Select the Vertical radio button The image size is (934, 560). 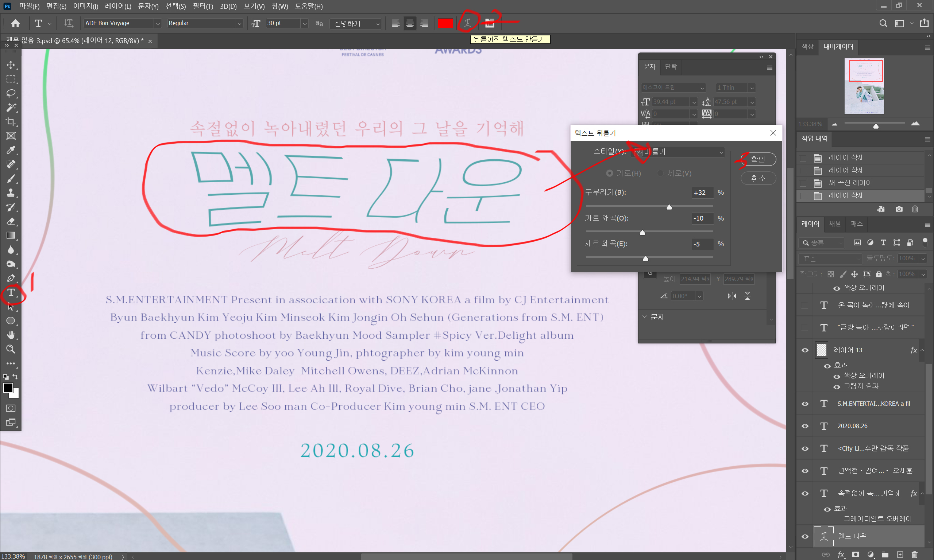tap(660, 173)
